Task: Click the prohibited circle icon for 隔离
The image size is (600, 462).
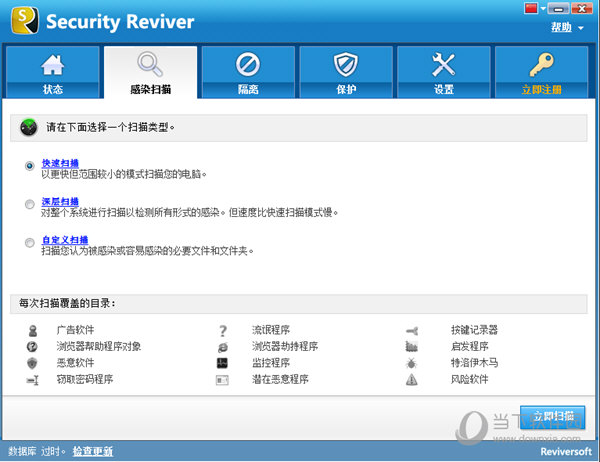Action: (248, 64)
